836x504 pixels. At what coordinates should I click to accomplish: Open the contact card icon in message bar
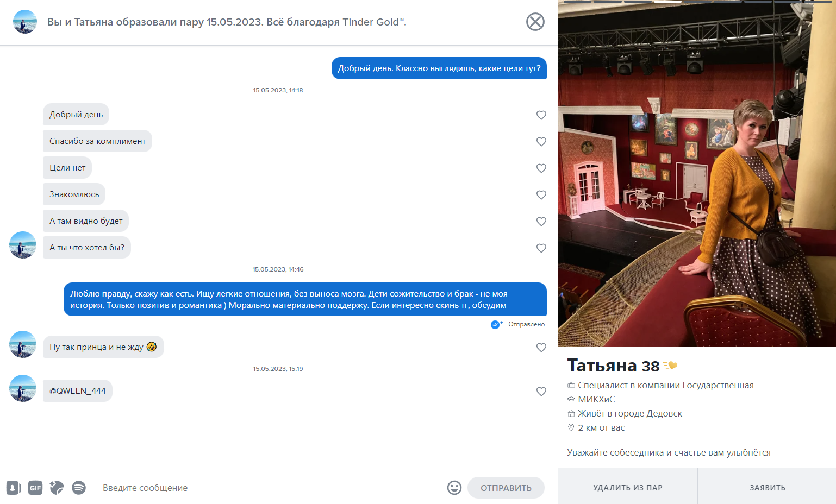click(14, 488)
